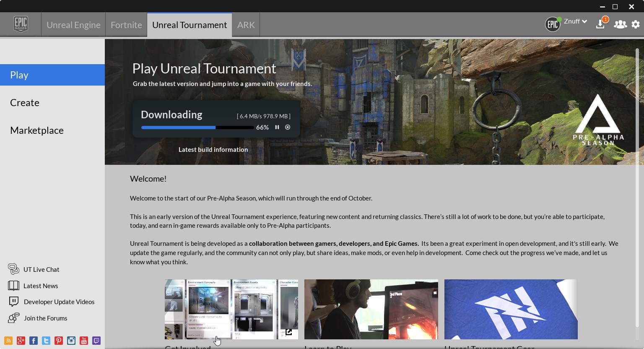Click the UT Live Chat bubble icon
Image resolution: width=644 pixels, height=349 pixels.
pyautogui.click(x=13, y=269)
